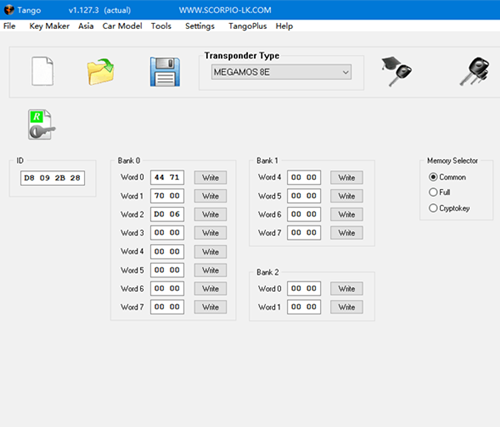
Task: Open file using the yellow folder icon
Action: tap(101, 72)
